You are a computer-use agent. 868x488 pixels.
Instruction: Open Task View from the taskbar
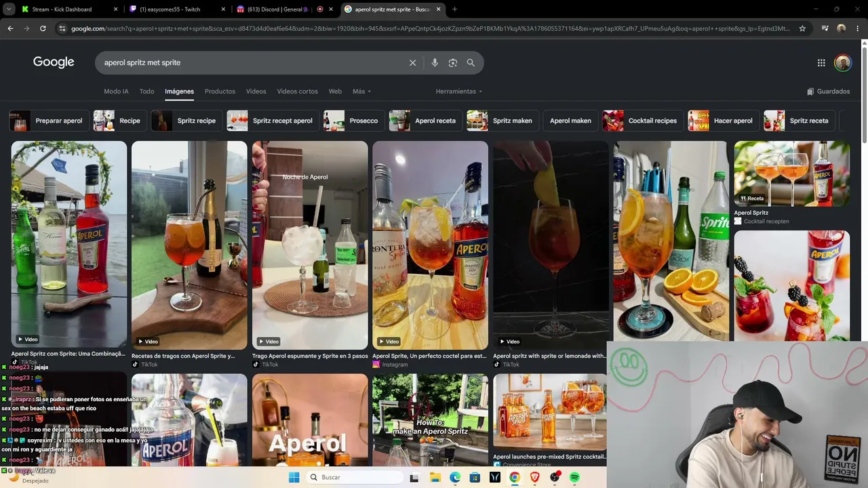(414, 477)
